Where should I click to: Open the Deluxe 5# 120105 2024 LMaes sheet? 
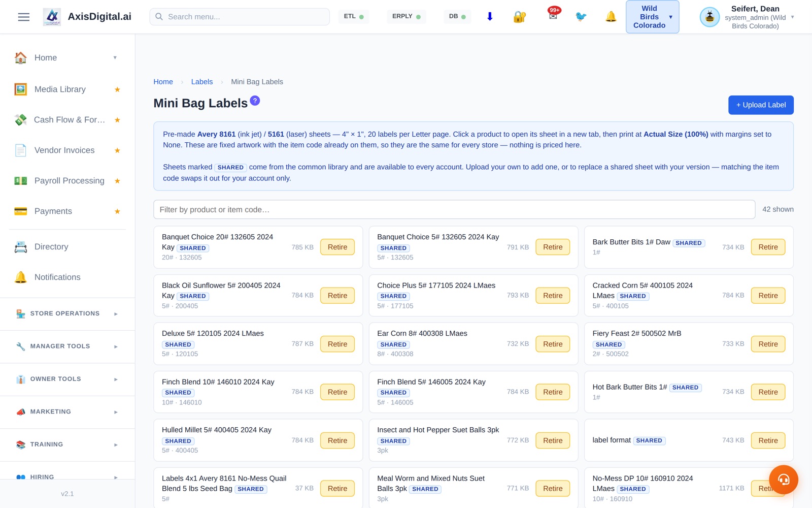point(213,333)
